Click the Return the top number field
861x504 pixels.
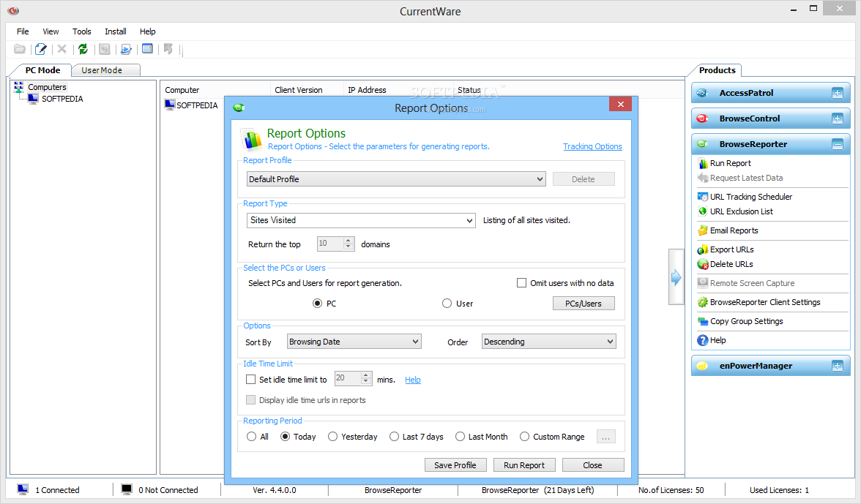(330, 244)
